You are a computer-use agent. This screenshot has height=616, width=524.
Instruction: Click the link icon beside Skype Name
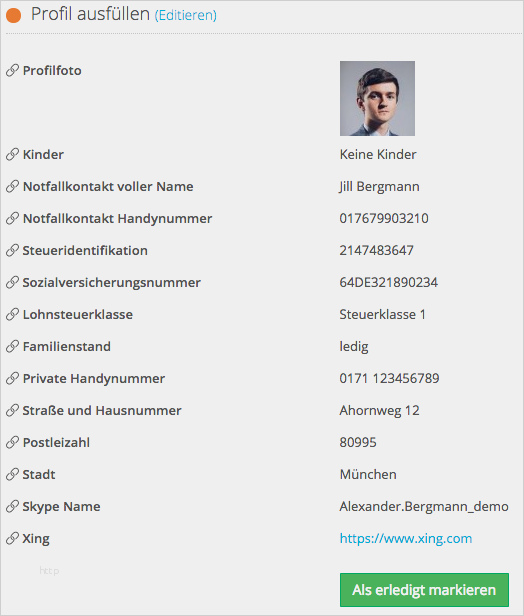tap(12, 506)
